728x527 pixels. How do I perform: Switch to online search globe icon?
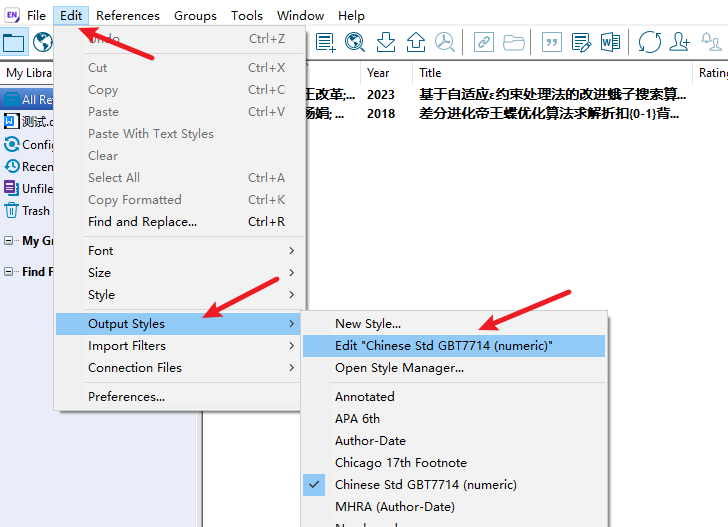43,42
